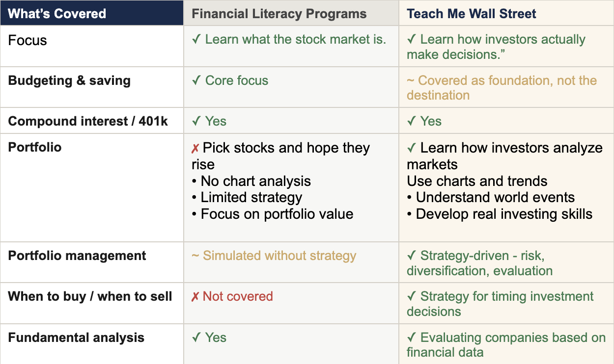Click the checkmark before 'Core focus'
This screenshot has height=364, width=614.
click(196, 81)
